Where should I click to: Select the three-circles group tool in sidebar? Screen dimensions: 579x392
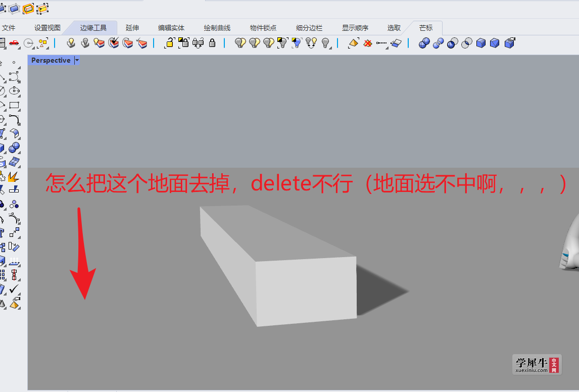pyautogui.click(x=14, y=205)
